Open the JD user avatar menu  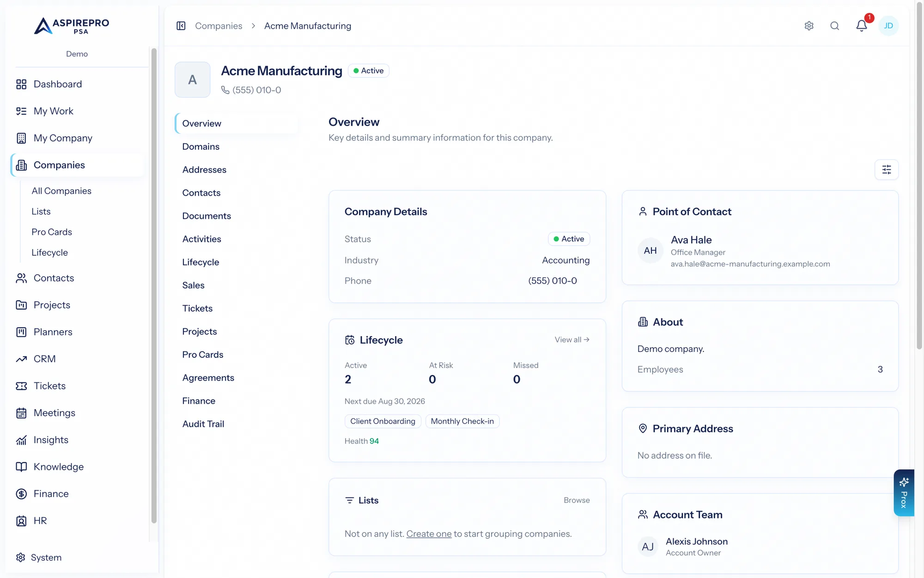point(888,26)
